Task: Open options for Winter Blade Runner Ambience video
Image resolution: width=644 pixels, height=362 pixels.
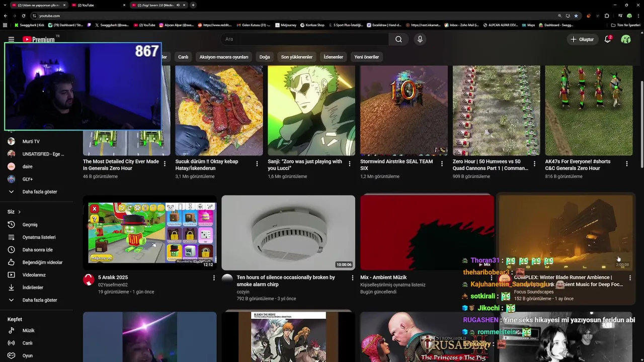Action: [630, 278]
